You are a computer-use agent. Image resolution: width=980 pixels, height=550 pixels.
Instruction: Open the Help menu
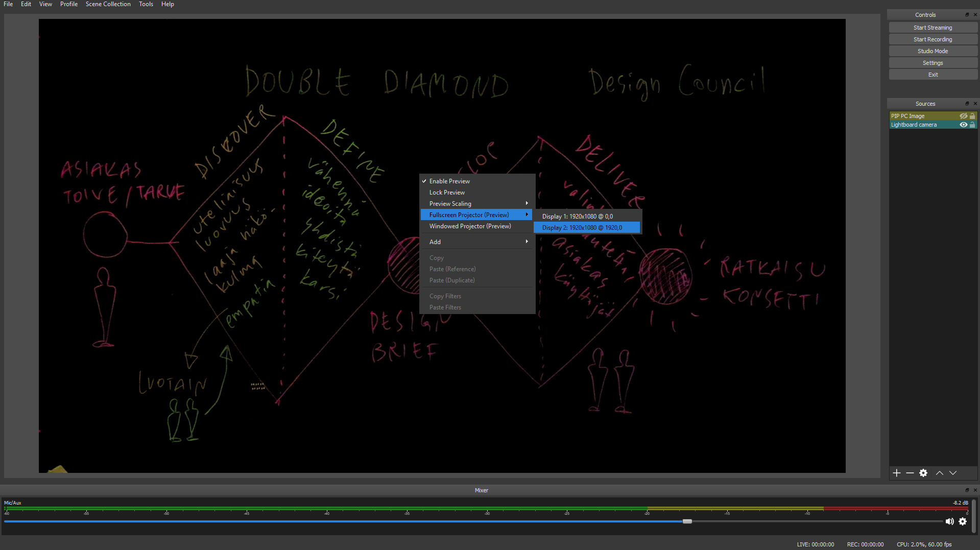[x=168, y=4]
